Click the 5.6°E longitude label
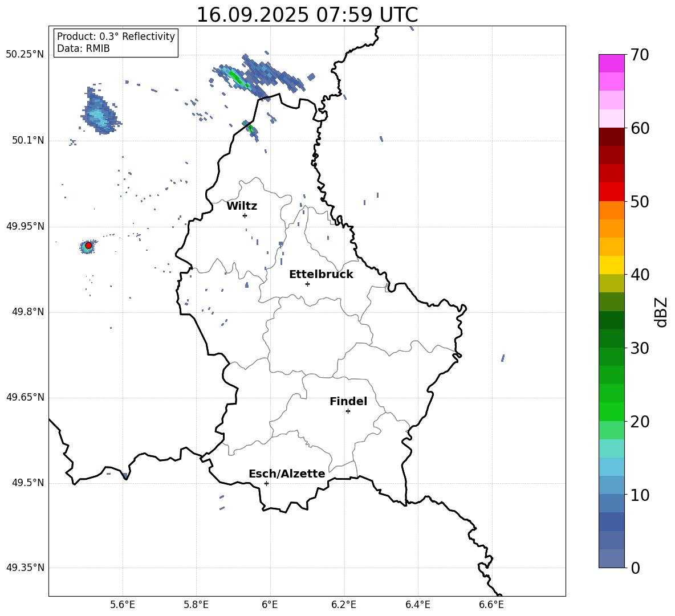This screenshot has height=616, width=675. 123,605
